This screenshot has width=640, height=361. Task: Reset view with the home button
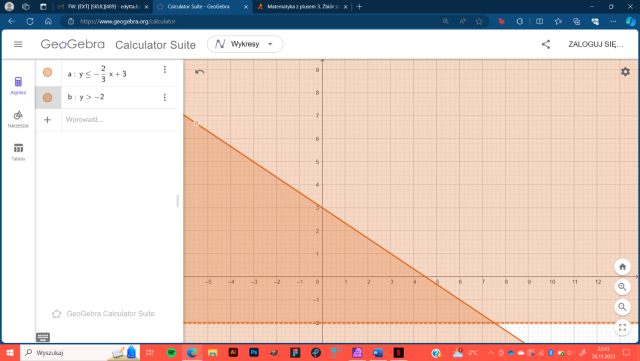622,267
